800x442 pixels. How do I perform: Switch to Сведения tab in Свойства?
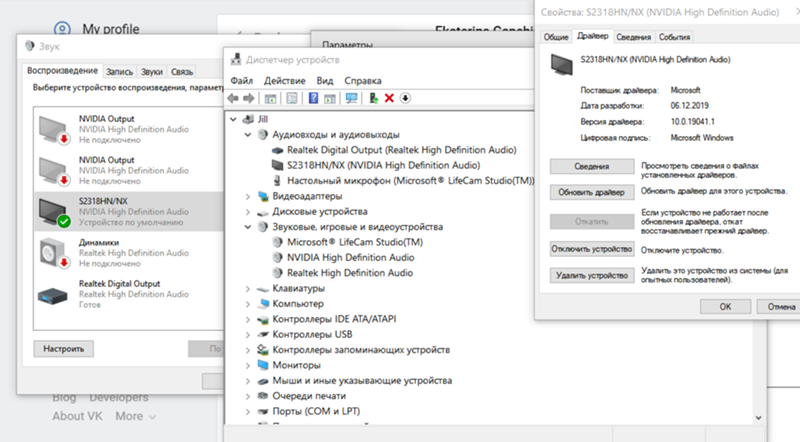click(x=633, y=37)
